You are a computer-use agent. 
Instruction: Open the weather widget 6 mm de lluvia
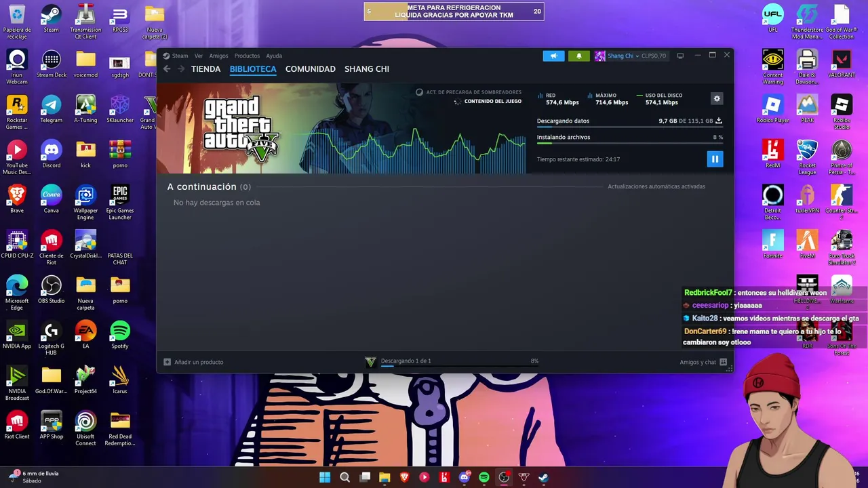point(34,476)
